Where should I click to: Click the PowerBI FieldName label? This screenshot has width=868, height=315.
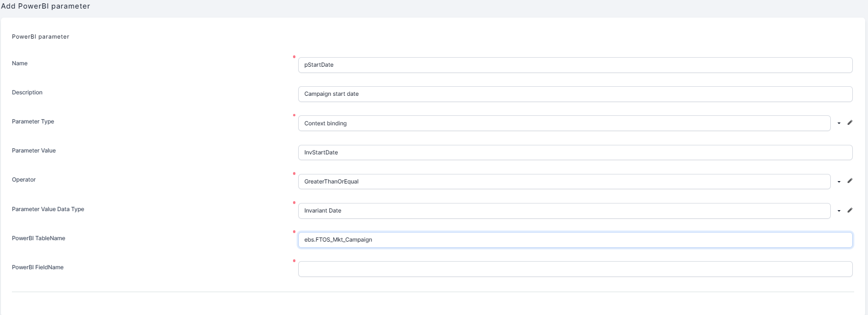coord(38,267)
